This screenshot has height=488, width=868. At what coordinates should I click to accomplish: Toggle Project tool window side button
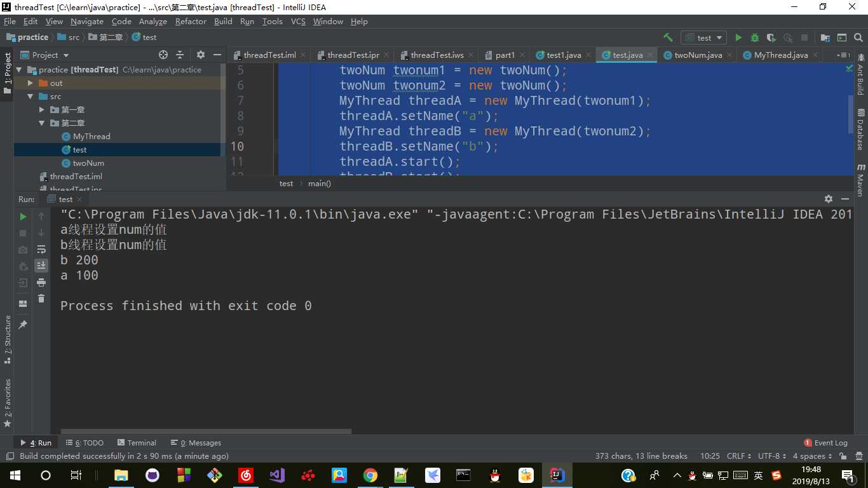click(7, 73)
